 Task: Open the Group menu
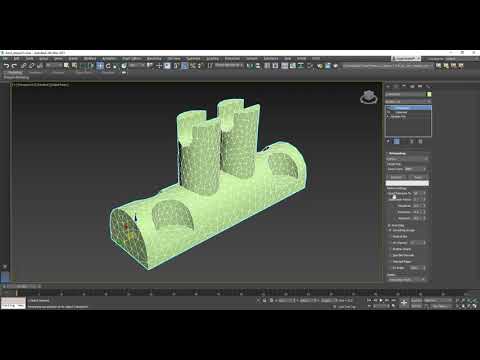point(44,59)
